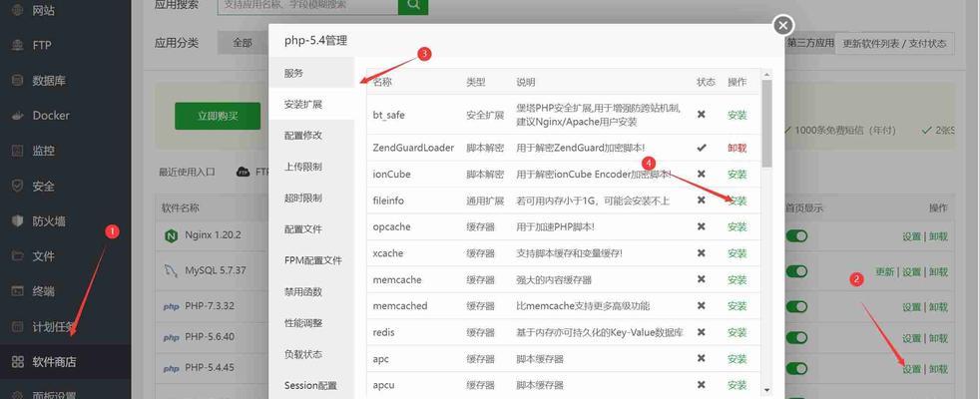980x399 pixels.
Task: Install the bt_safe extension
Action: (736, 115)
